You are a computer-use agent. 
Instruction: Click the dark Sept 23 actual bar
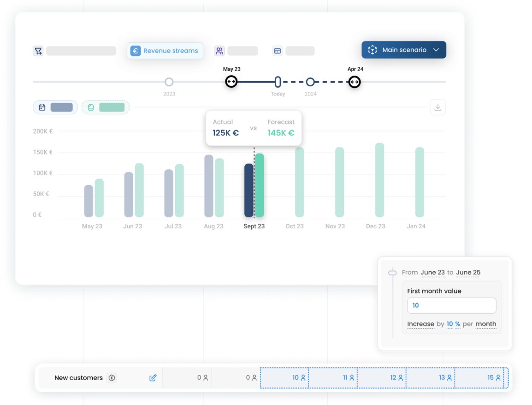pos(249,191)
